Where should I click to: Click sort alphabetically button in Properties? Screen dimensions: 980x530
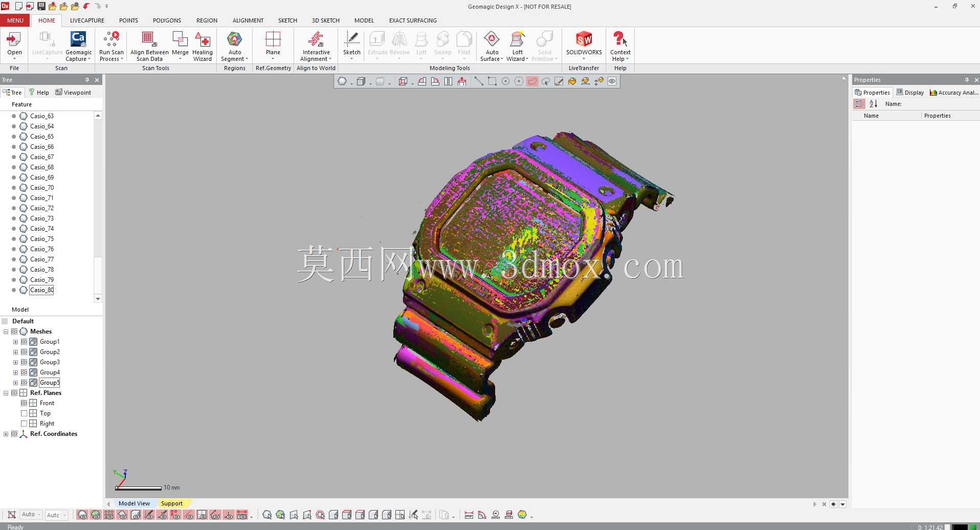pyautogui.click(x=873, y=104)
